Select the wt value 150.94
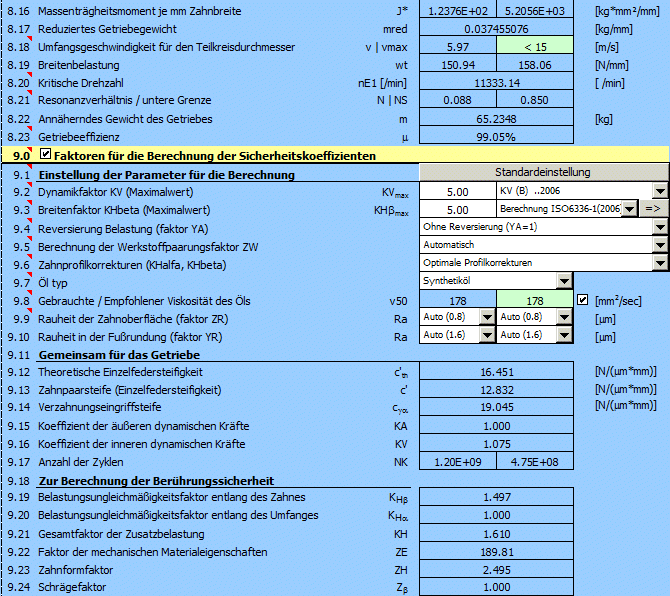 [458, 64]
